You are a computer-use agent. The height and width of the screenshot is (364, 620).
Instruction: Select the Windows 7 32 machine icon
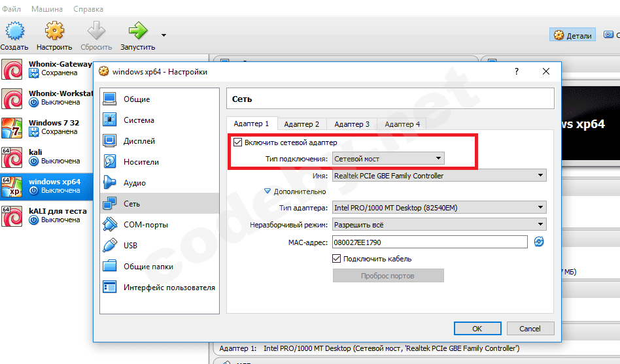pyautogui.click(x=12, y=127)
